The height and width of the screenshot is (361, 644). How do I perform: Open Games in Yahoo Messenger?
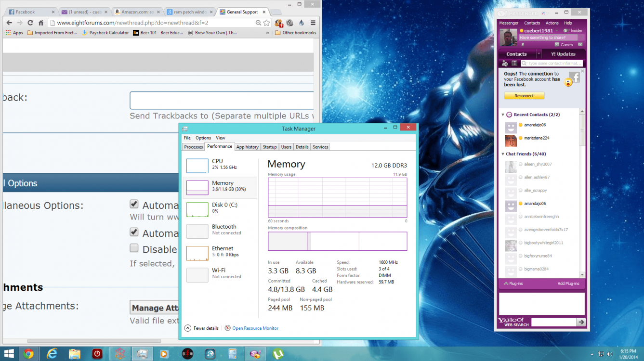pos(564,45)
